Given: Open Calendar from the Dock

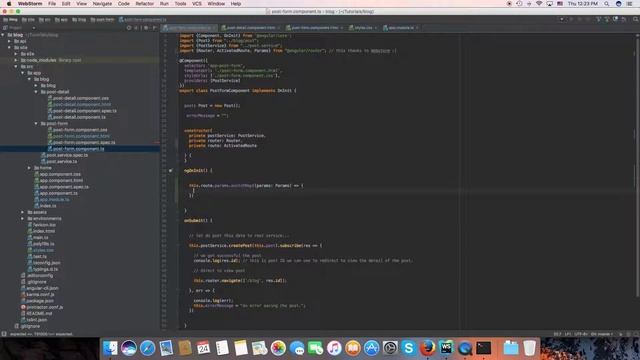Looking at the screenshot, I should tap(203, 348).
